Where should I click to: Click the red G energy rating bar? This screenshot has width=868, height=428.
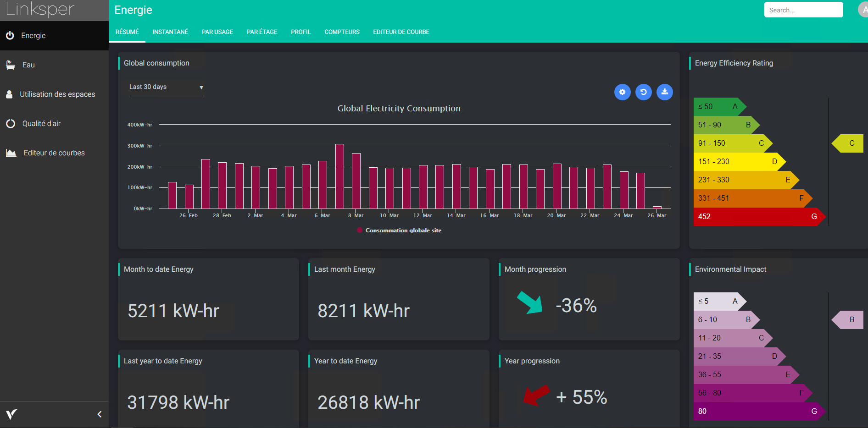[757, 217]
